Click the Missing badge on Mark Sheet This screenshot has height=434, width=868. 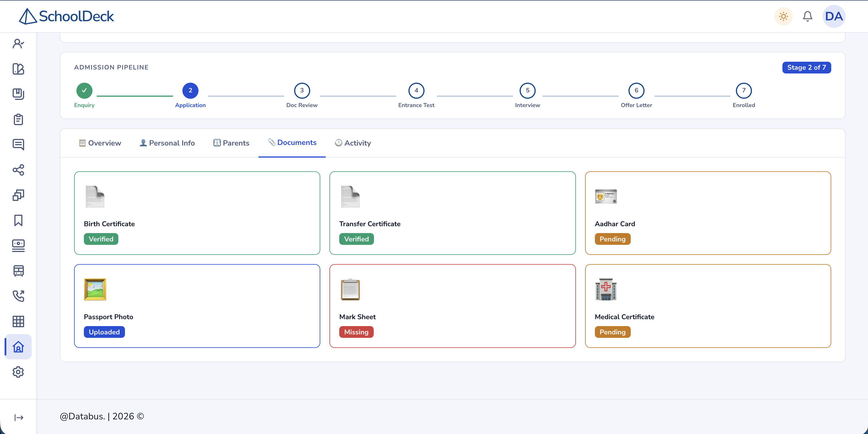point(356,332)
